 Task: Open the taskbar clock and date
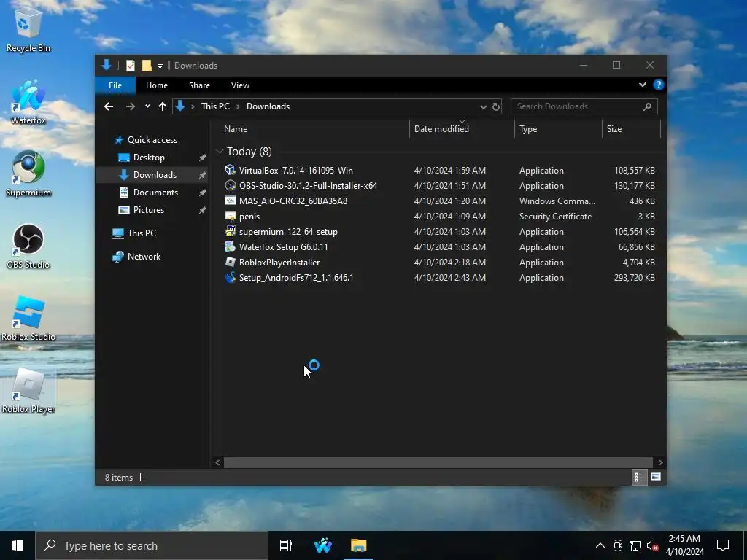[684, 545]
